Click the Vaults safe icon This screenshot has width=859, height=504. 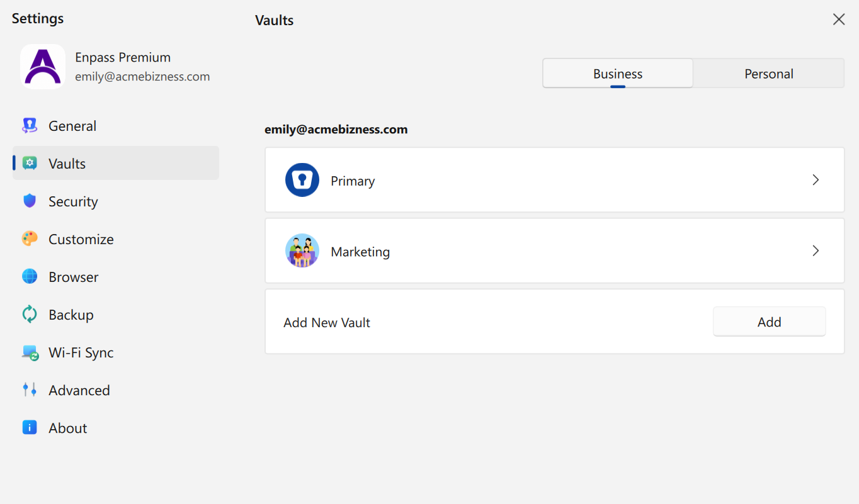(30, 164)
